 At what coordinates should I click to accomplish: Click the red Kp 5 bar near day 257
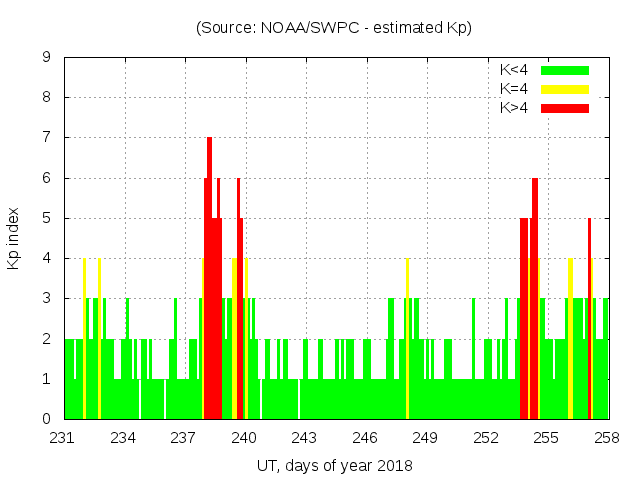click(x=590, y=320)
